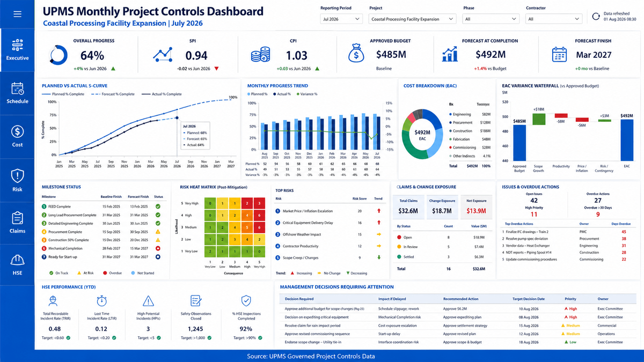Click the Jul 2026 S-curve data point

pyautogui.click(x=177, y=117)
